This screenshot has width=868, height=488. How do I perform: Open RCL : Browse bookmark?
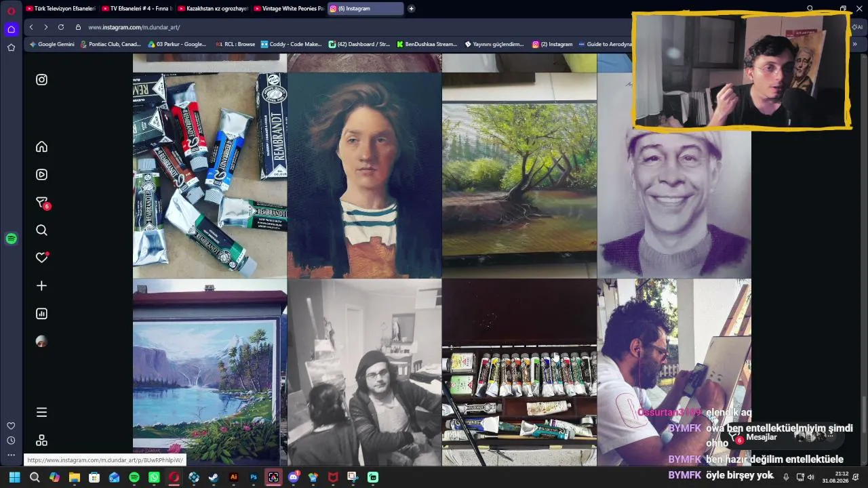(235, 44)
